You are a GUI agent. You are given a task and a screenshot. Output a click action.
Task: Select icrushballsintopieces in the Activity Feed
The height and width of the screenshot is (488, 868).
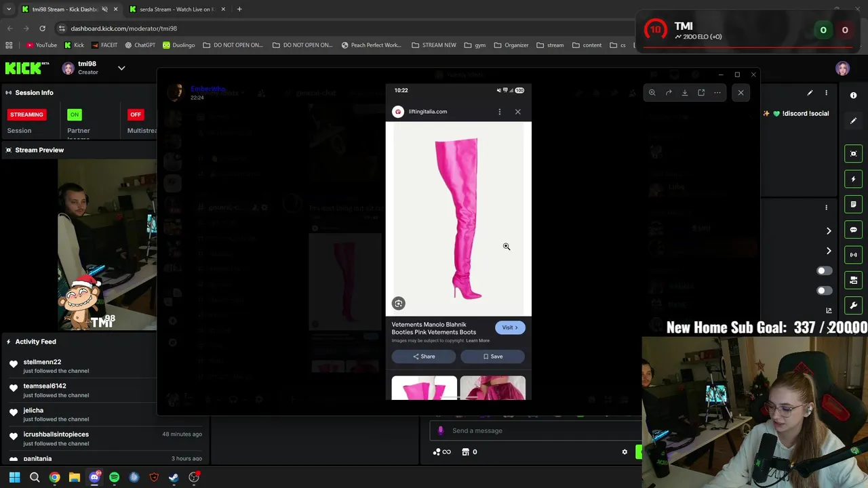pos(56,434)
